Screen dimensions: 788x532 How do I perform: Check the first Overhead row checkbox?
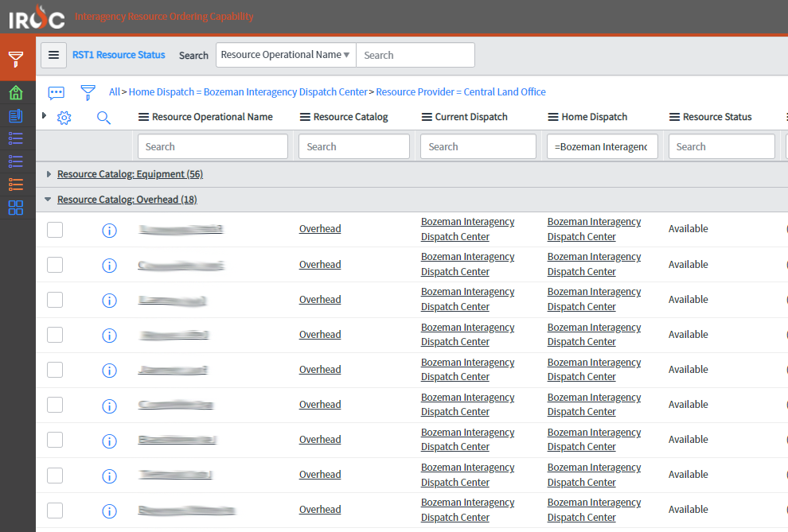[55, 230]
